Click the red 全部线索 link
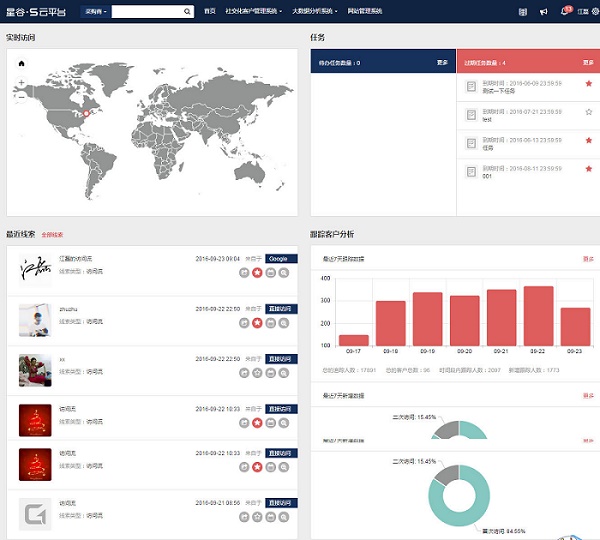 point(52,235)
